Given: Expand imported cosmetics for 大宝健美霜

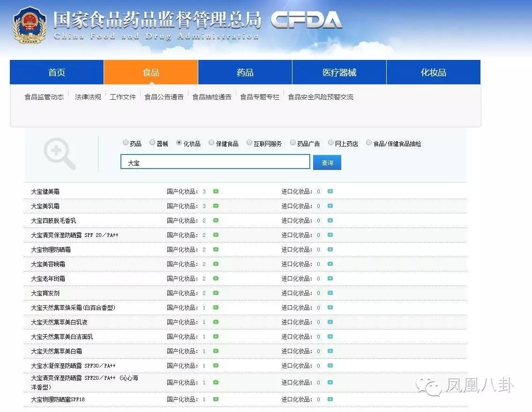Looking at the screenshot, I should [x=330, y=191].
